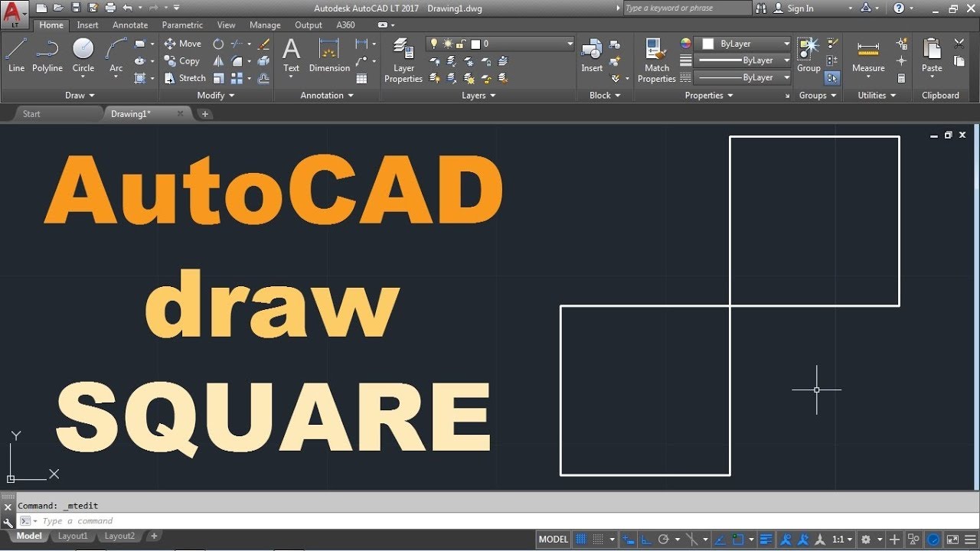Click the Text annotation tool
This screenshot has height=551, width=980.
pos(291,55)
